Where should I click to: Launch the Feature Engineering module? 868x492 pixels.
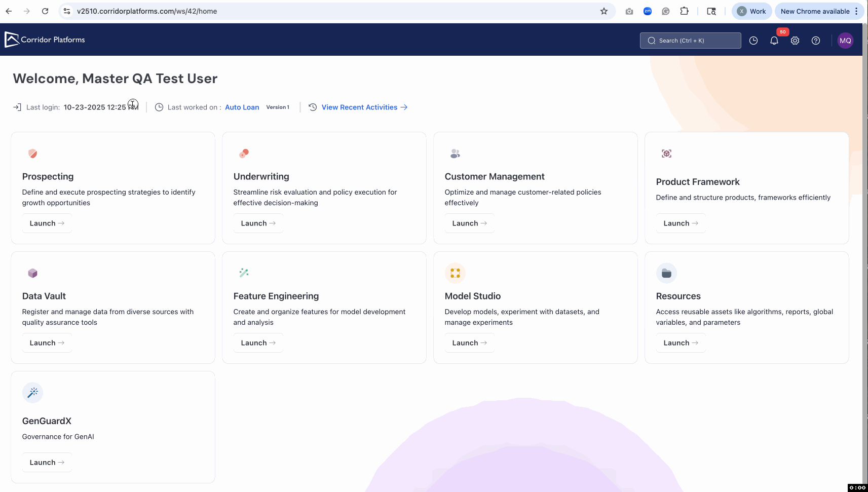coord(258,343)
